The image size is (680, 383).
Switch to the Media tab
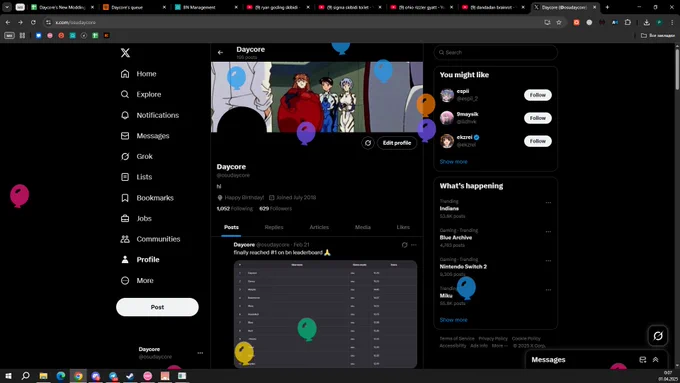(363, 227)
